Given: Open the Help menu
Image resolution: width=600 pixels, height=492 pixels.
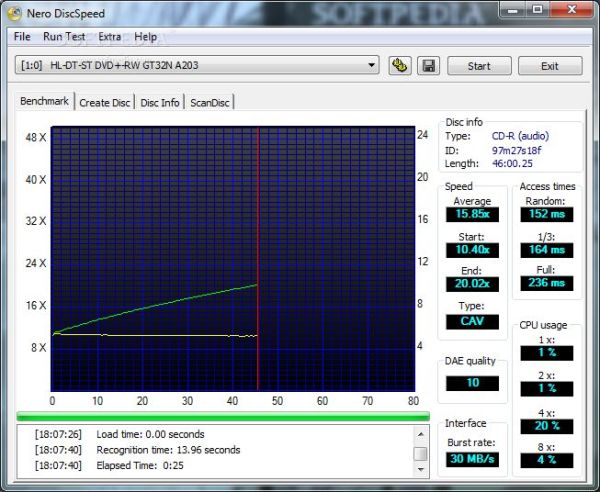Looking at the screenshot, I should (145, 37).
